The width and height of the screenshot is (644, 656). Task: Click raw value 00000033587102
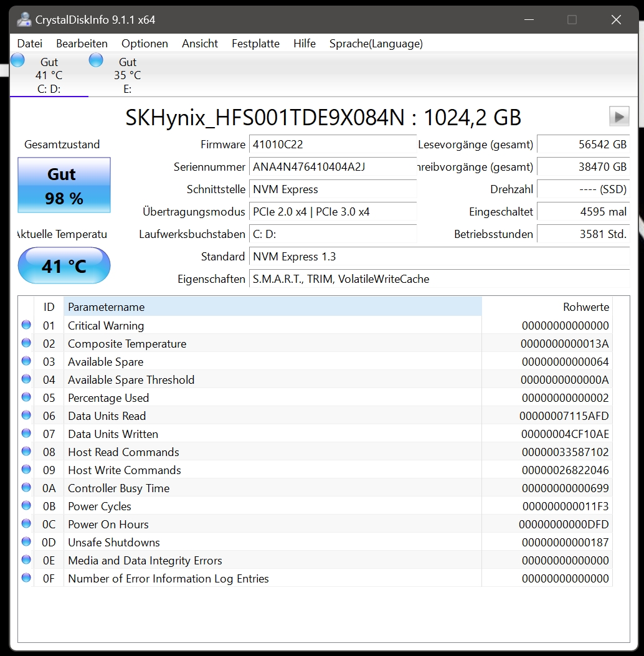(x=565, y=452)
